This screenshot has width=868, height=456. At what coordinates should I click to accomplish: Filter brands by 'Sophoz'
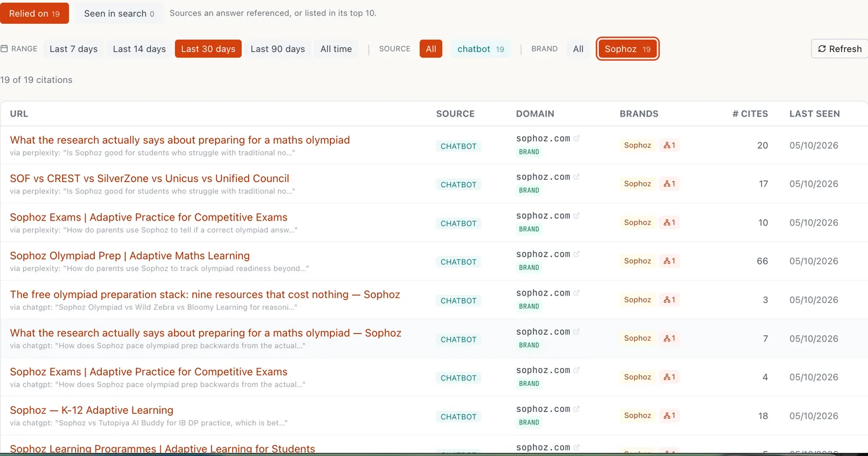pos(627,49)
